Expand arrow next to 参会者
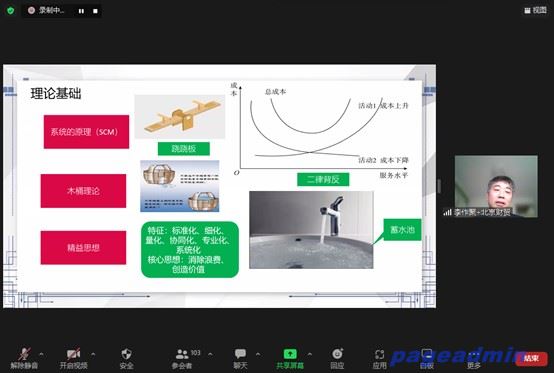Viewport: 554px width, 373px height. 211,354
